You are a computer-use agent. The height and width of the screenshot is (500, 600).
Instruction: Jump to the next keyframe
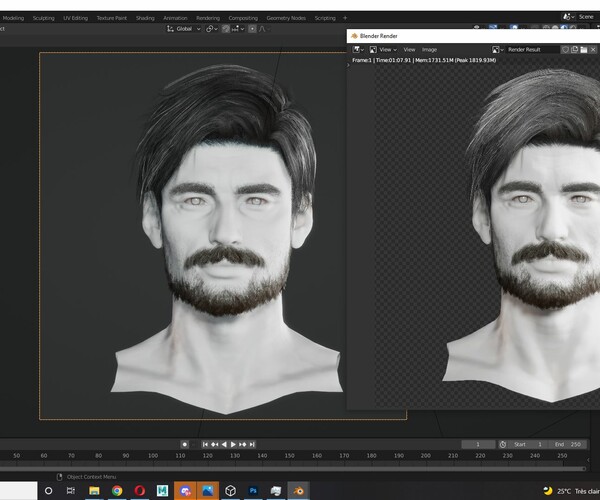pos(243,444)
